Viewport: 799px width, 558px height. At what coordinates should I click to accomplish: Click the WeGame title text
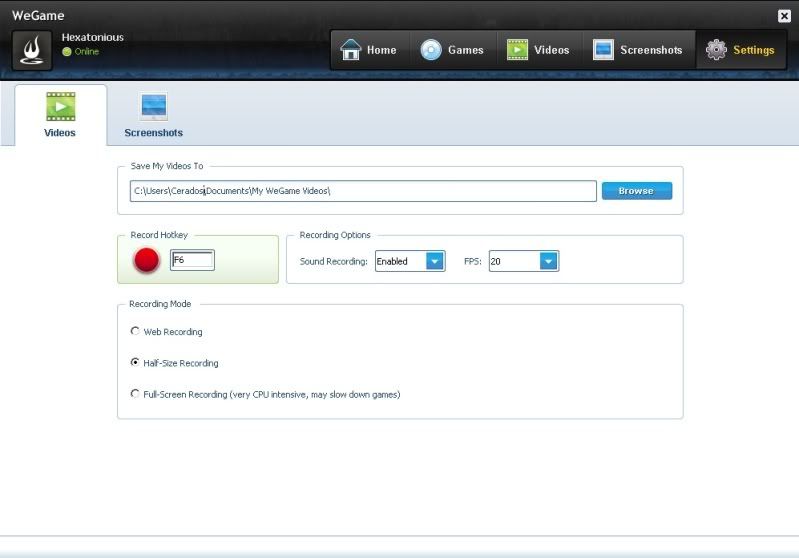click(38, 16)
